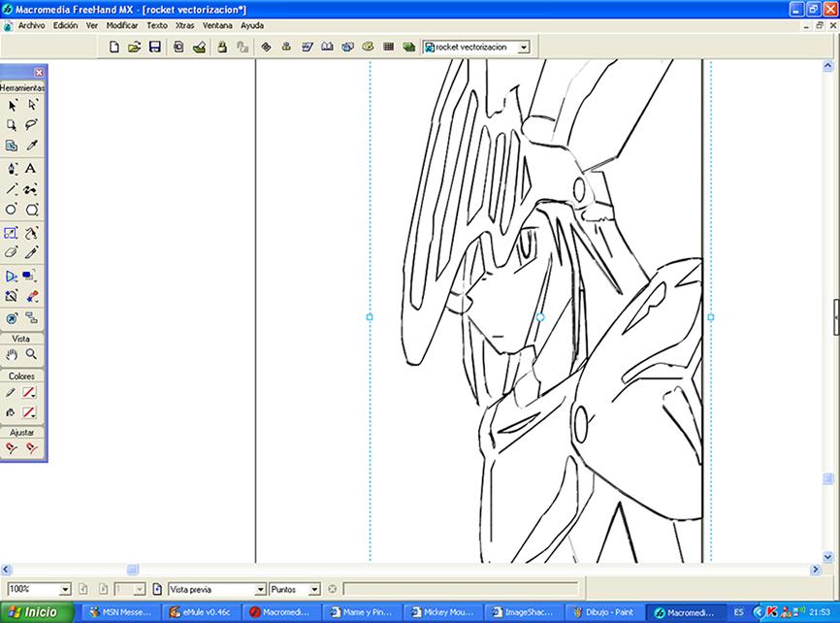
Task: Select the Eyedropper tool
Action: click(32, 146)
